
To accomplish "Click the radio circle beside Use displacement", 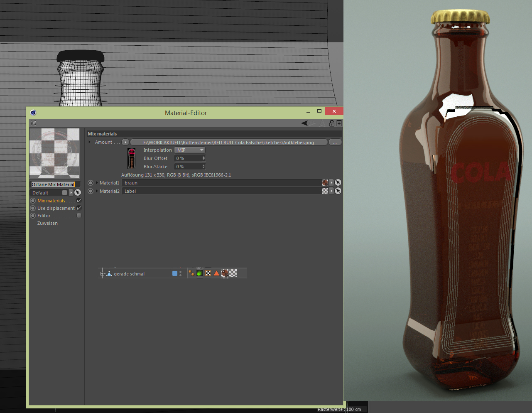I will click(33, 208).
